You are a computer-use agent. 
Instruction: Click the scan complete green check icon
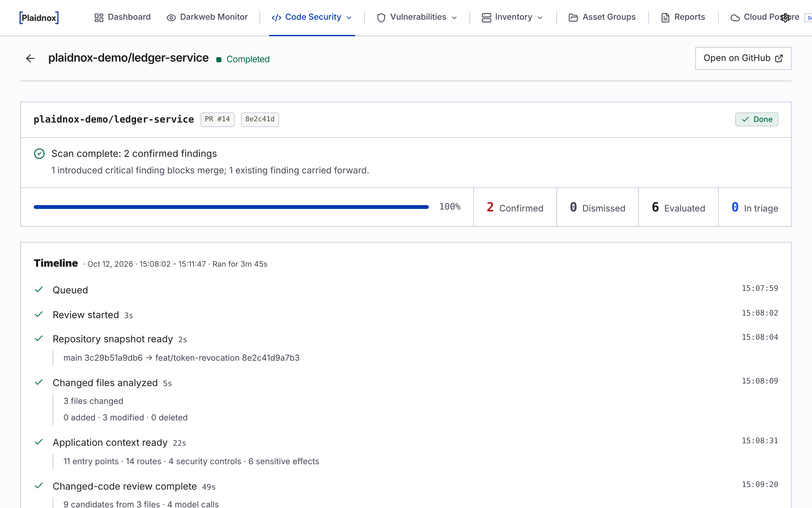coord(39,154)
